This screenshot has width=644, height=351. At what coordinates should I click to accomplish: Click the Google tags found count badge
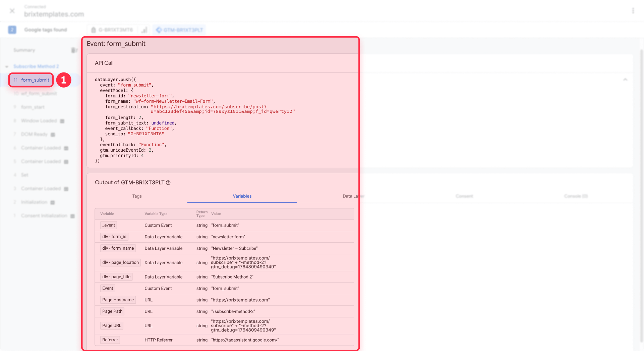[12, 30]
